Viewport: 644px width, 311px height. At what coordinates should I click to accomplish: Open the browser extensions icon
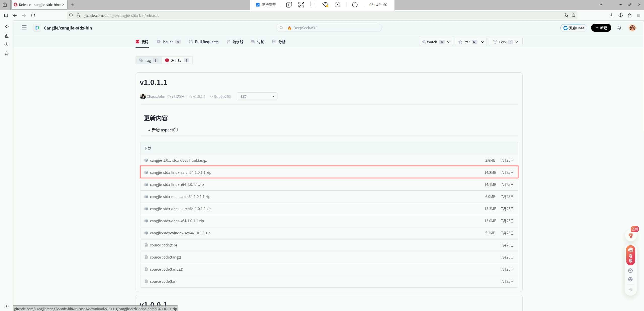click(630, 15)
